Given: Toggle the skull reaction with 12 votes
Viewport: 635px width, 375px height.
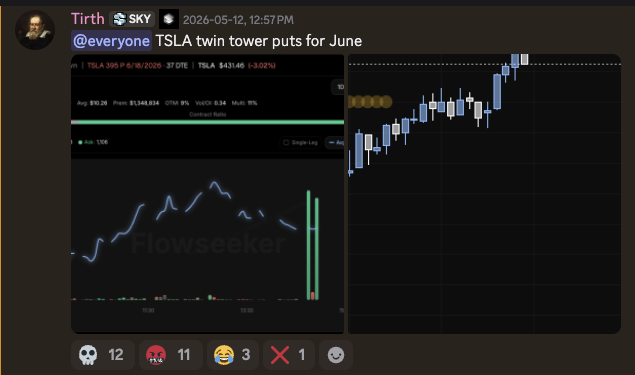Looking at the screenshot, I should point(102,355).
